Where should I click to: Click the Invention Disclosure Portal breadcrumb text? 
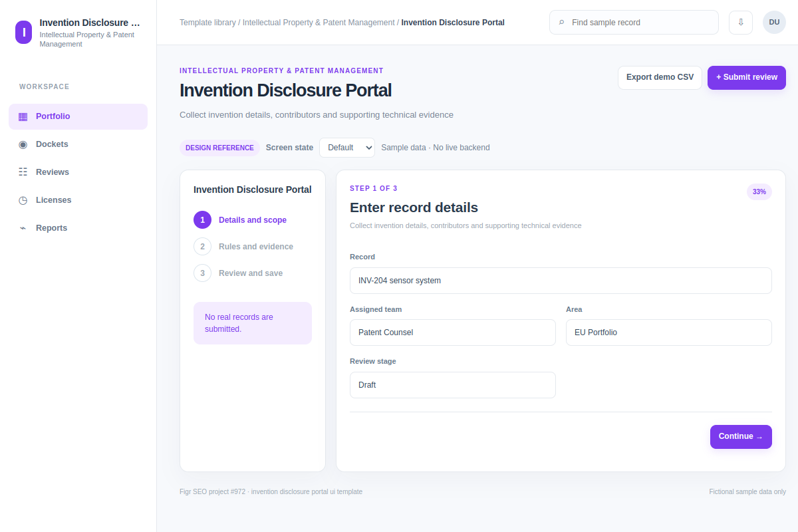point(453,23)
